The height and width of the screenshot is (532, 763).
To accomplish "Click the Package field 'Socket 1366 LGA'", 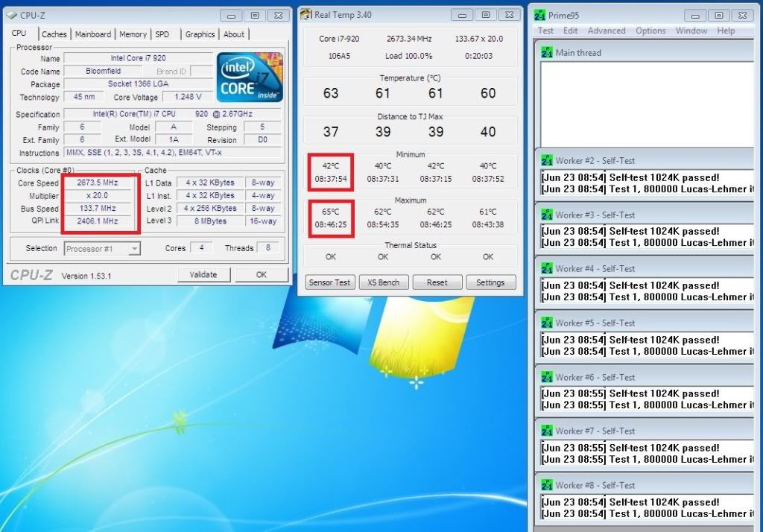I will coord(138,83).
